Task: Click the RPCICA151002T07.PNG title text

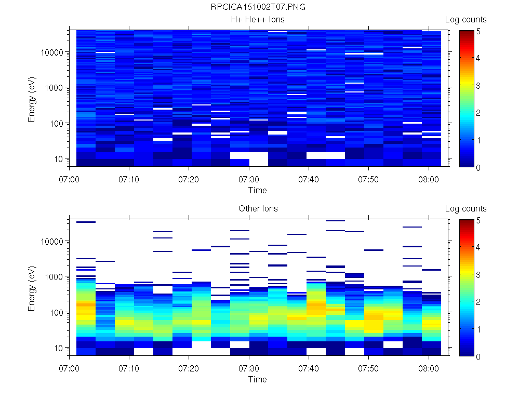Action: (258, 7)
